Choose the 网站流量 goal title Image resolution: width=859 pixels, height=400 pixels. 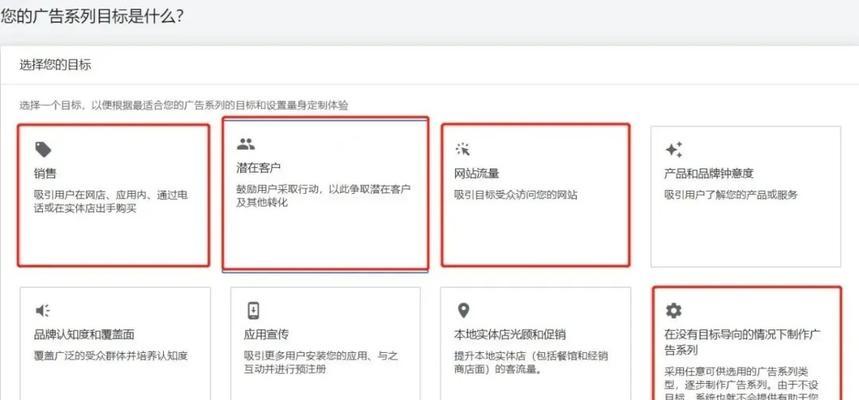[476, 174]
